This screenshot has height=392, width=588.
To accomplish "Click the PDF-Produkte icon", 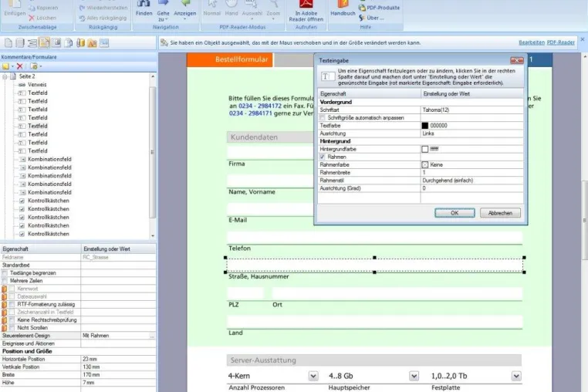I will [x=362, y=8].
